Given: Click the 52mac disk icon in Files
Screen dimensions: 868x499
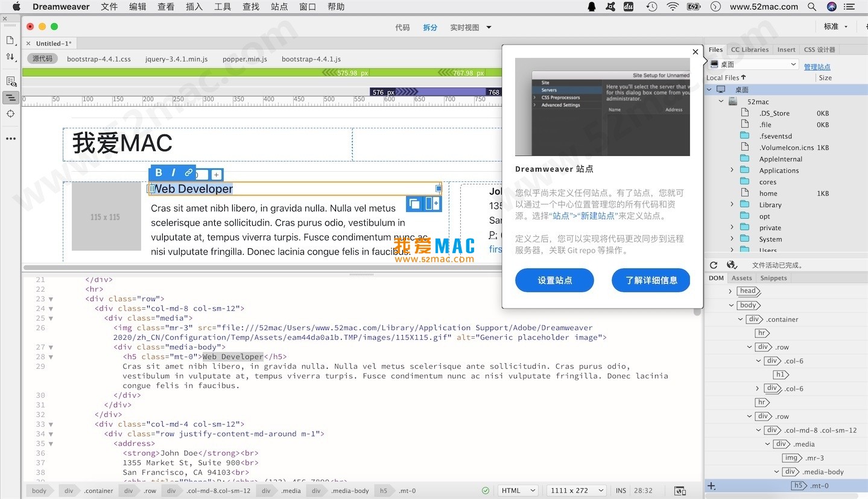Looking at the screenshot, I should (733, 102).
